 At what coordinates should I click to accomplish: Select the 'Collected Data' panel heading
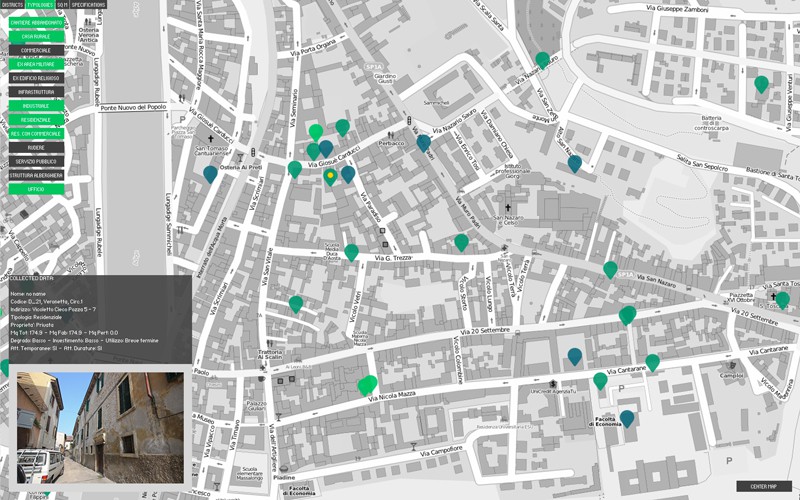click(31, 279)
